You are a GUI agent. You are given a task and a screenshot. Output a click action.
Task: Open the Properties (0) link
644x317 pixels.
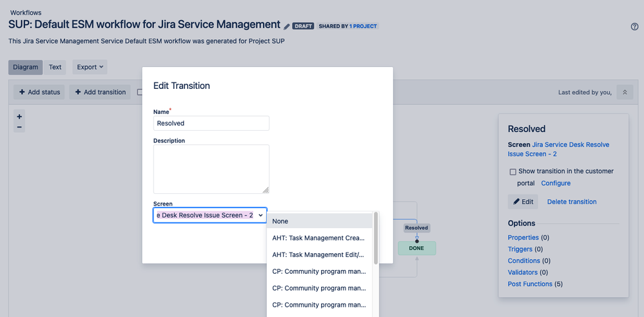point(523,237)
